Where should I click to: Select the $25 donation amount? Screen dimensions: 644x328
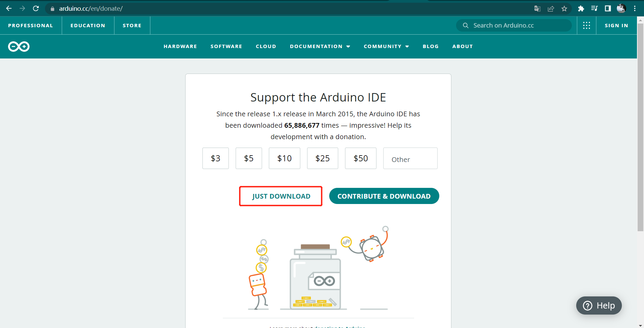[323, 158]
